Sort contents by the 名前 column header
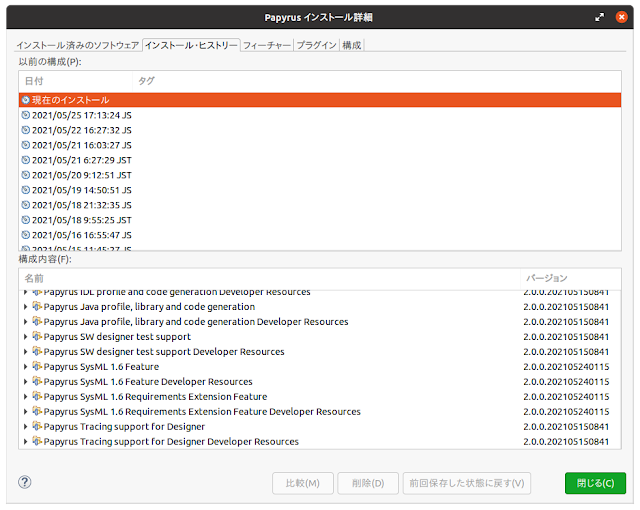The image size is (640, 510). (x=269, y=278)
